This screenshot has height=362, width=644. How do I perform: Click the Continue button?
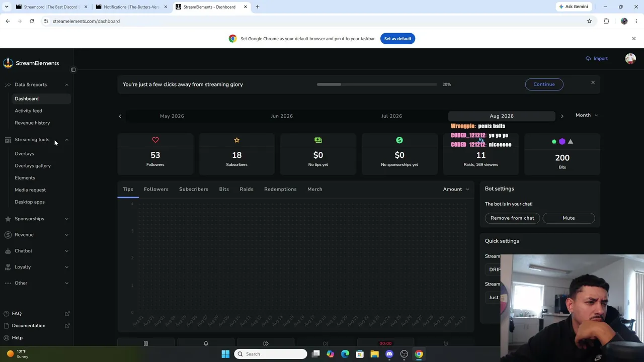click(544, 84)
